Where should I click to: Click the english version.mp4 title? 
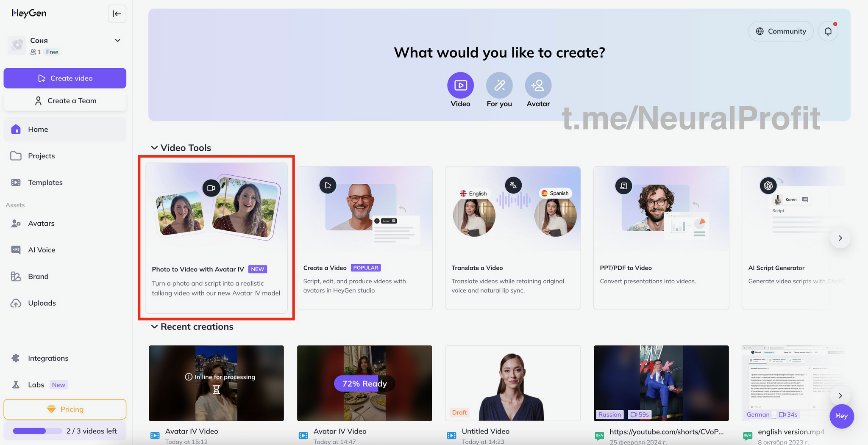point(791,432)
